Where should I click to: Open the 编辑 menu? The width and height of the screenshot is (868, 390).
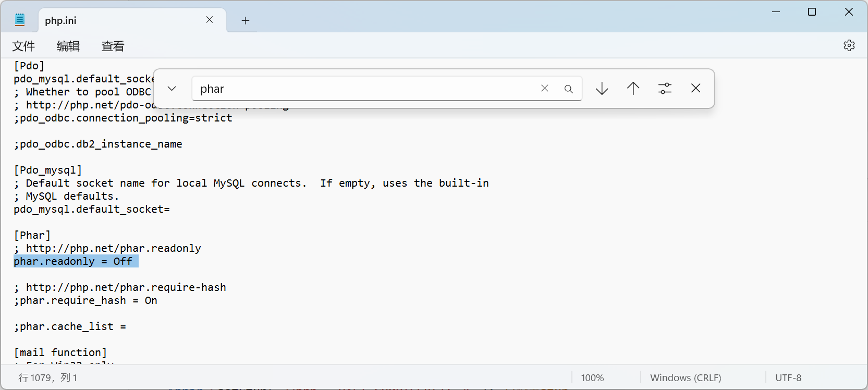(68, 46)
